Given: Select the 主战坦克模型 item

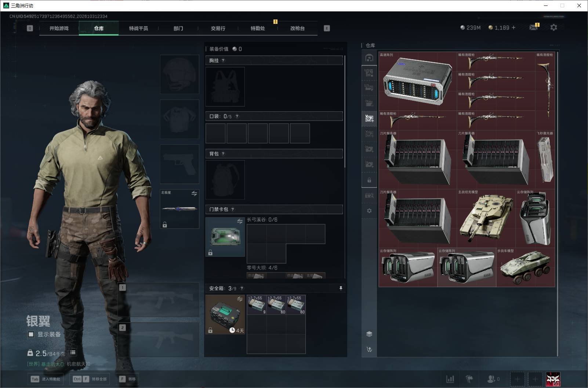Looking at the screenshot, I should pos(486,218).
